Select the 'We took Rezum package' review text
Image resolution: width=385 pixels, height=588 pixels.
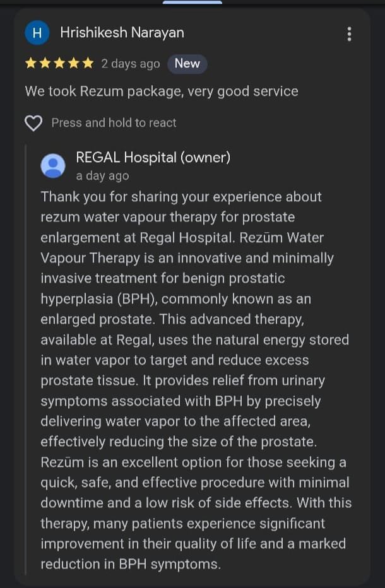pyautogui.click(x=161, y=91)
